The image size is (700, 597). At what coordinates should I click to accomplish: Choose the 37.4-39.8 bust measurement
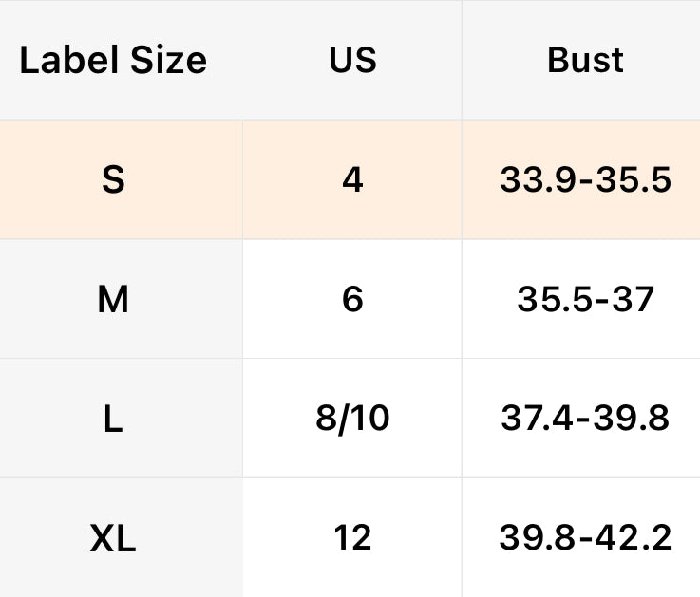coord(585,419)
